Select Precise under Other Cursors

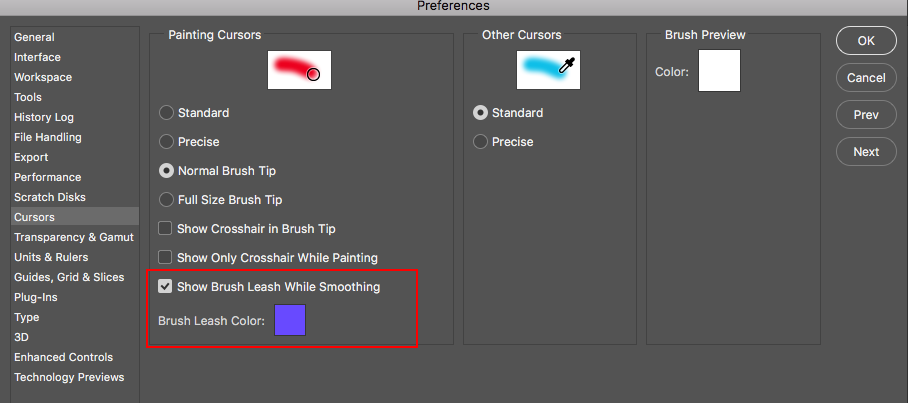[x=481, y=142]
